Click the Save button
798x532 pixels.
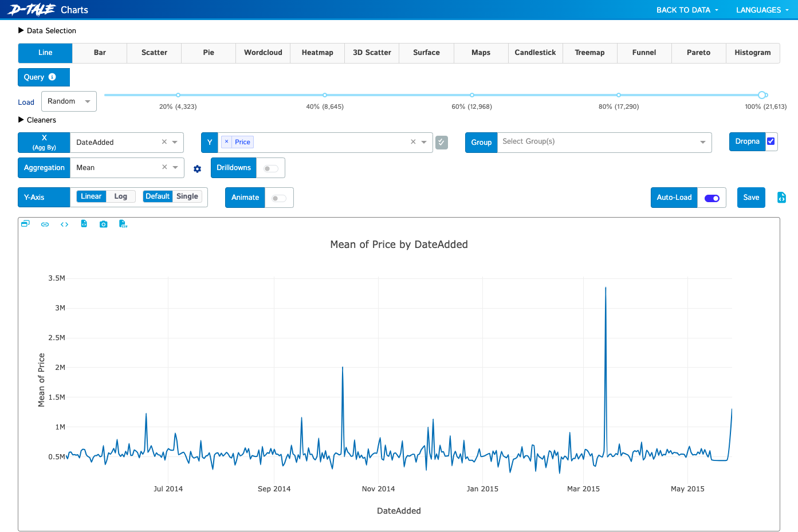click(x=751, y=198)
